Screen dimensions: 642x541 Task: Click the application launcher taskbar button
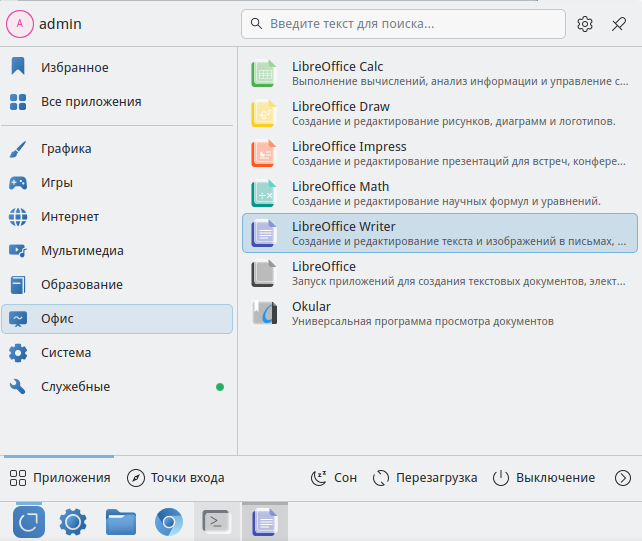pyautogui.click(x=29, y=522)
